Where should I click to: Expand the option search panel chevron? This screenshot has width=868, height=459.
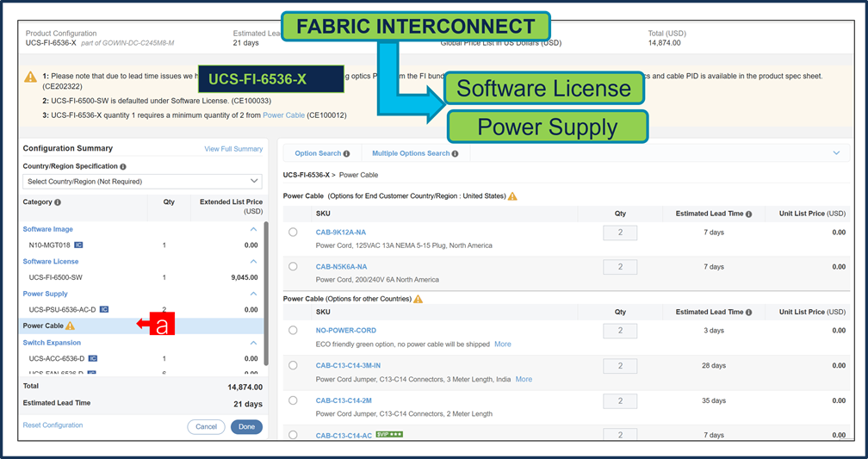tap(836, 153)
